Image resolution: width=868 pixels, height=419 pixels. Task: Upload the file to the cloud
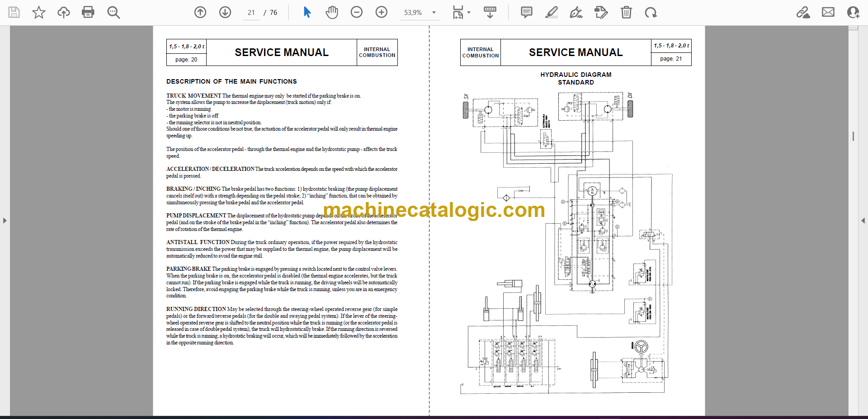tap(63, 12)
